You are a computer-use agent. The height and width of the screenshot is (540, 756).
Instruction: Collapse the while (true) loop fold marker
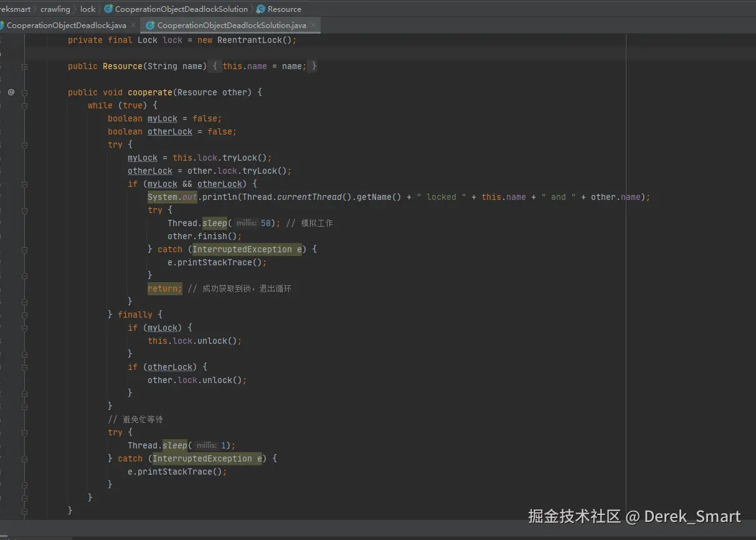click(25, 105)
